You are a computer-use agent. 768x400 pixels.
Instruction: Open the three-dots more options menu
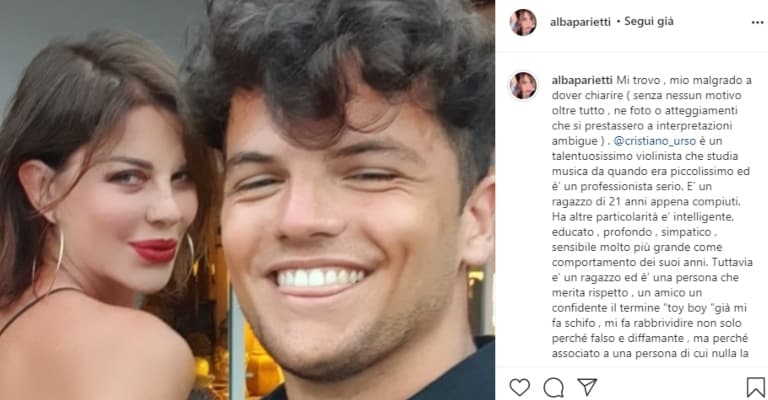point(757,23)
